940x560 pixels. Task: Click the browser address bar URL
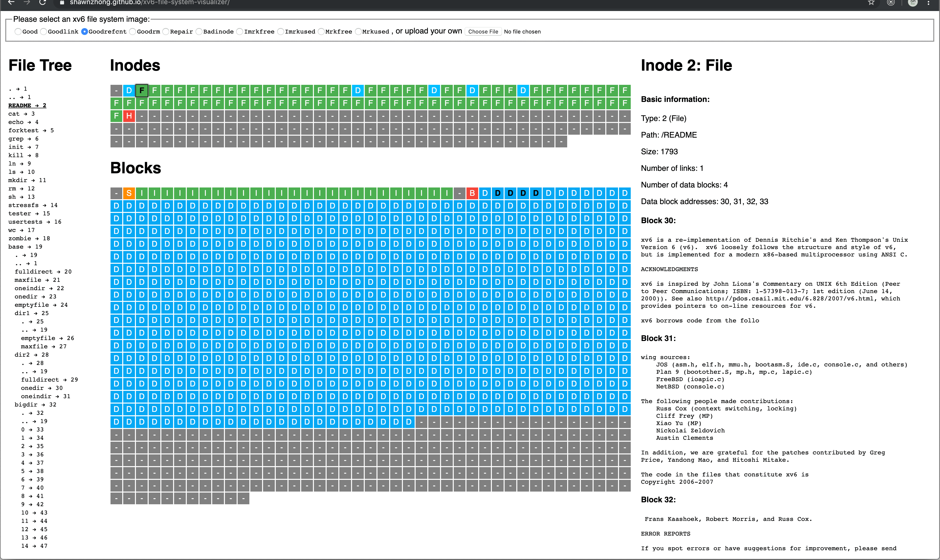tap(149, 3)
